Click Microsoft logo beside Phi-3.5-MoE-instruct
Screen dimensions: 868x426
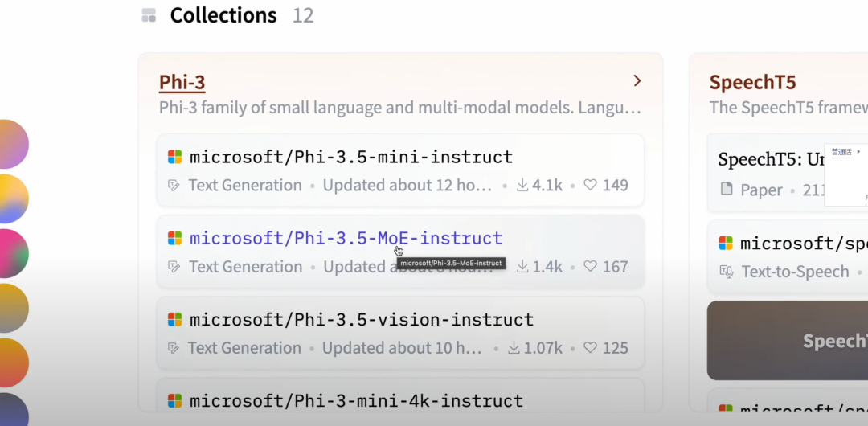[175, 238]
